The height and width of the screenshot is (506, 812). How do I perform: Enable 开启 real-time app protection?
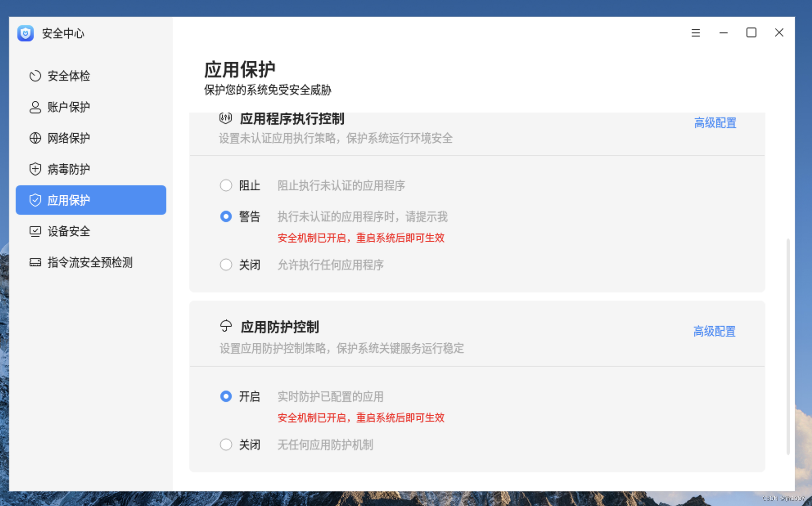pyautogui.click(x=226, y=396)
